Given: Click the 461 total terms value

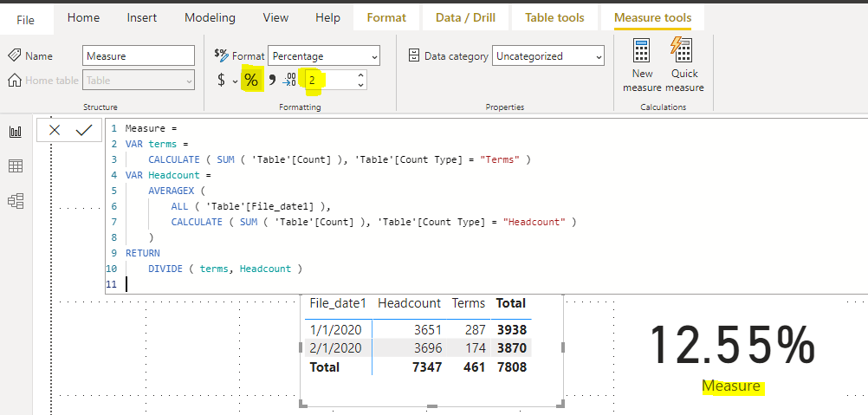Looking at the screenshot, I should [475, 366].
